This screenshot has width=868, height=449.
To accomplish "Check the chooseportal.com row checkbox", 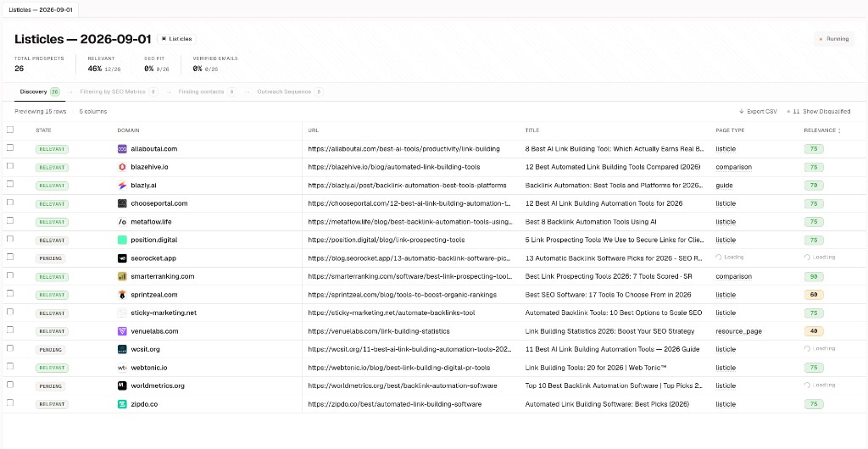I will [10, 202].
